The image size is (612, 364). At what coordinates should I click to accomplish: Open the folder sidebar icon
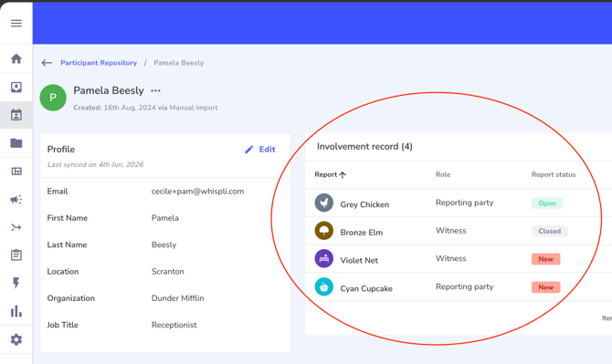[16, 143]
